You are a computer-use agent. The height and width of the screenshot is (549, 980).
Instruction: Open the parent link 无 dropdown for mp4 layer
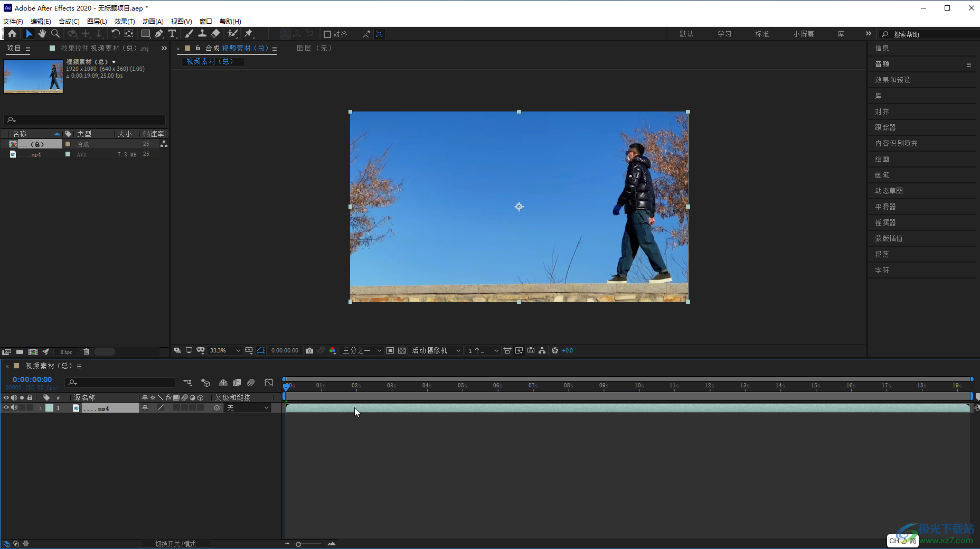248,408
